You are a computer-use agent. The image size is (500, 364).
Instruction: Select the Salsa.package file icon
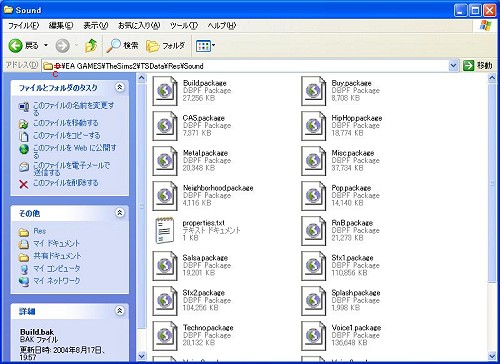[x=165, y=266]
